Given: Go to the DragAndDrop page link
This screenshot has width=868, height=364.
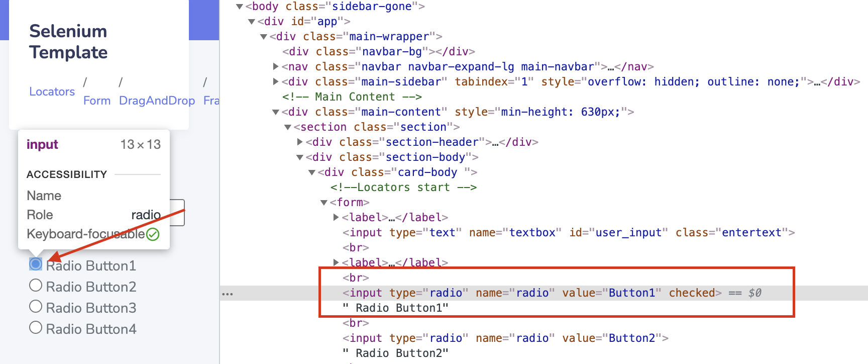Looking at the screenshot, I should [x=157, y=101].
